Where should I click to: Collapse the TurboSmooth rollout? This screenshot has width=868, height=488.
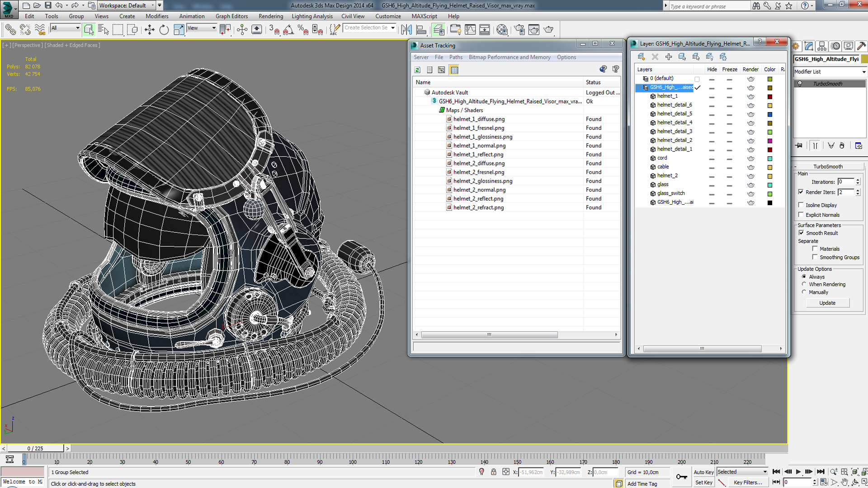828,166
